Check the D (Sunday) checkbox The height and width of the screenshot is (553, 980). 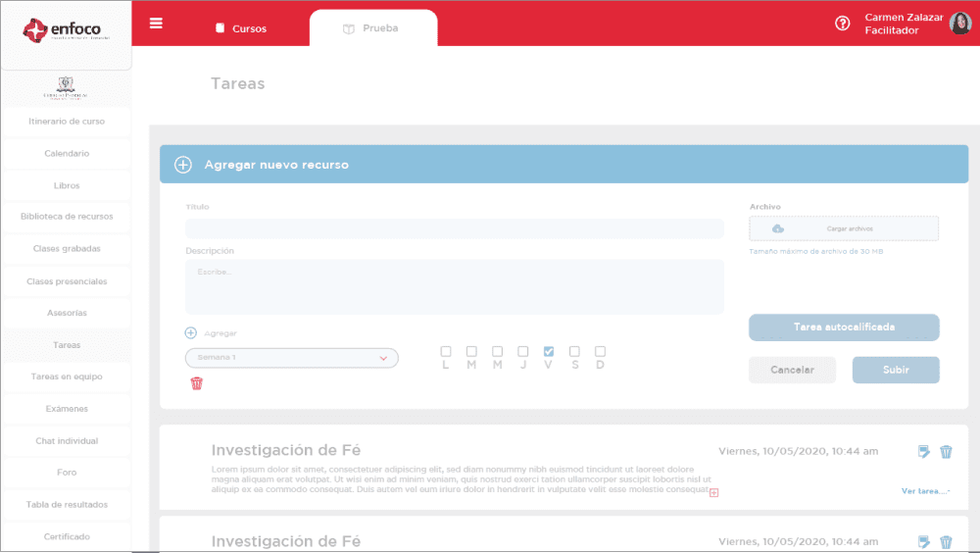[x=600, y=351]
